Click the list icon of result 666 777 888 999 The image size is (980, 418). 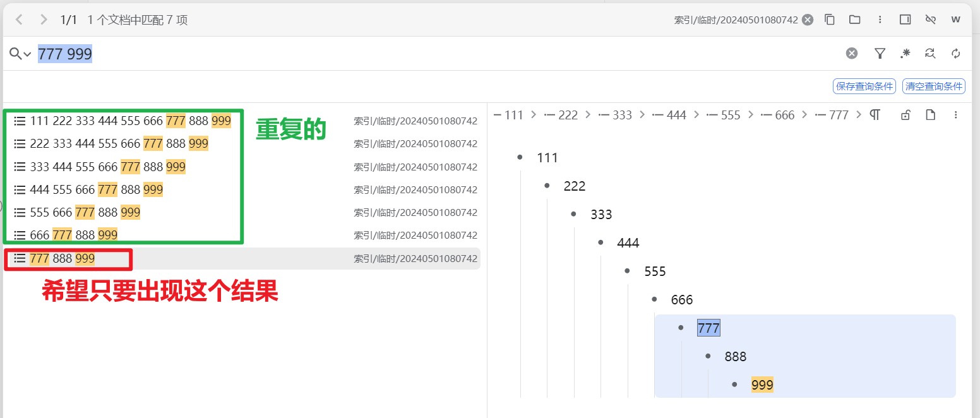coord(20,236)
